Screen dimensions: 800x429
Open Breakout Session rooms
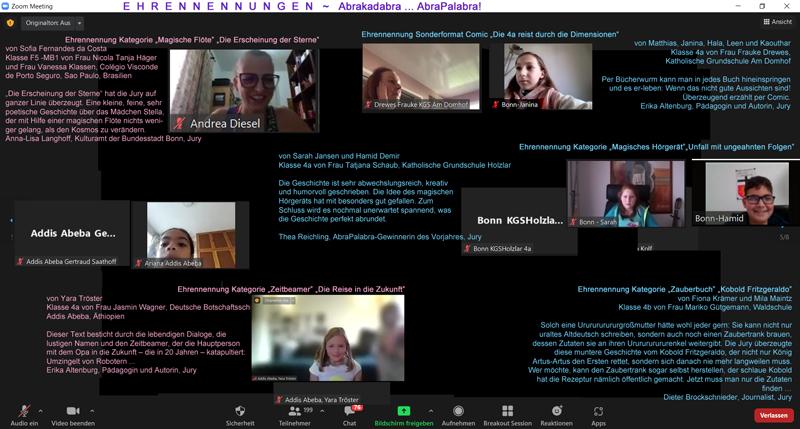click(507, 415)
